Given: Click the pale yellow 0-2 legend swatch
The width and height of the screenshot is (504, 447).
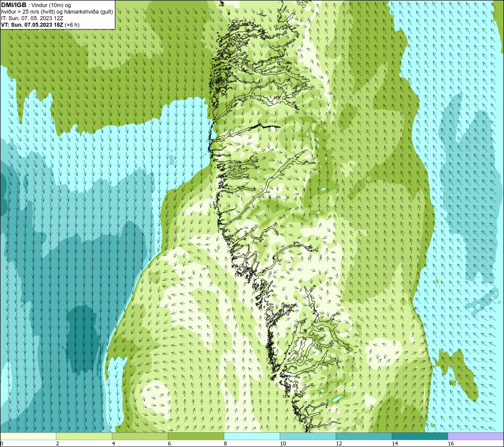Looking at the screenshot, I should pos(28,436).
